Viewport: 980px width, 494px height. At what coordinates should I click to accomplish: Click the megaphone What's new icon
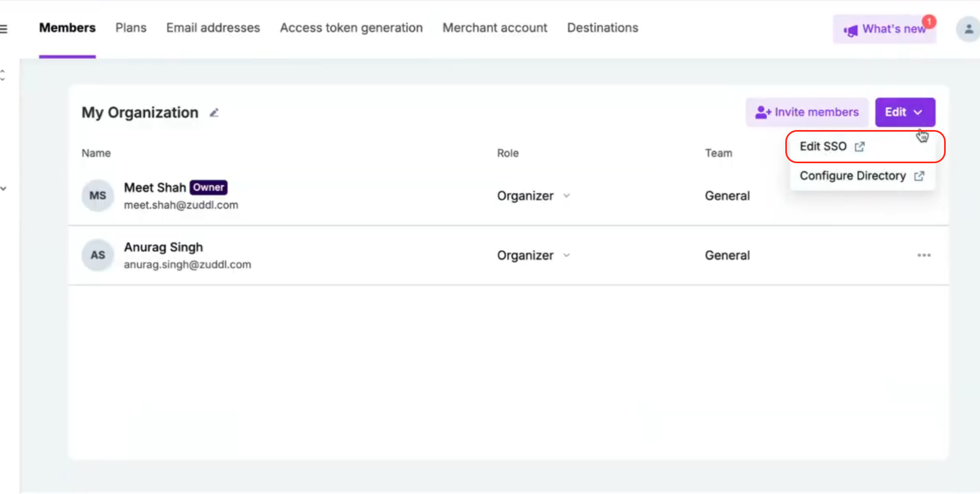click(851, 30)
